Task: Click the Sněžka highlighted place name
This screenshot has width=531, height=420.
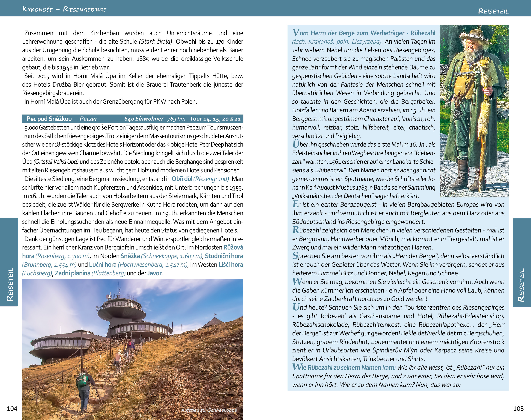Action: coord(130,256)
